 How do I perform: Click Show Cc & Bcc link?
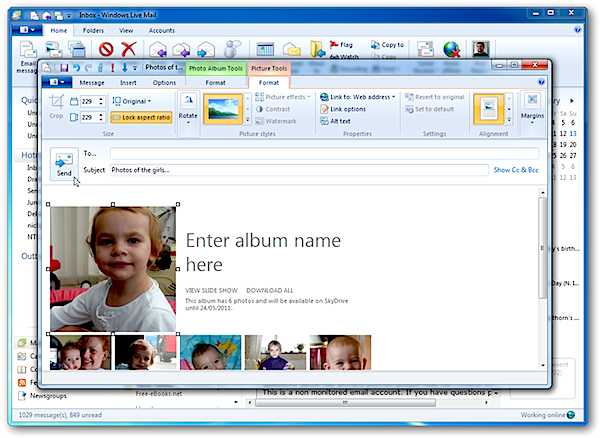coord(516,170)
